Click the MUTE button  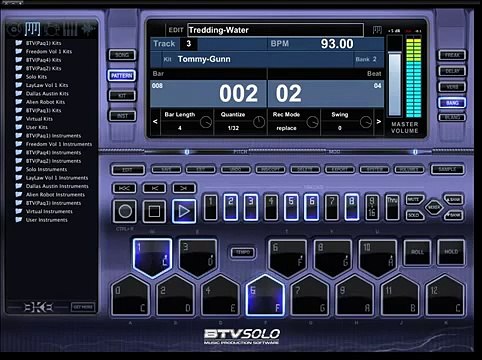click(414, 200)
